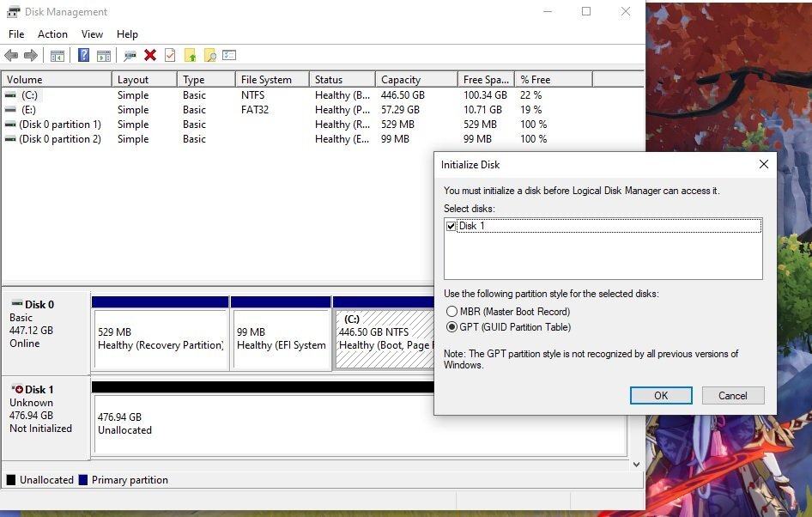Confirm with the OK button
The image size is (812, 517).
(x=661, y=395)
